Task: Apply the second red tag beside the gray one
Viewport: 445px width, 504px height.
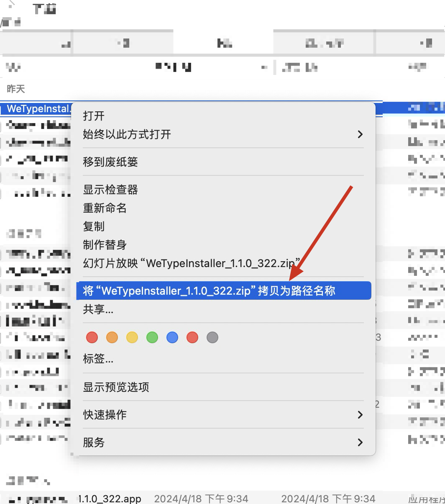Action: pos(192,337)
